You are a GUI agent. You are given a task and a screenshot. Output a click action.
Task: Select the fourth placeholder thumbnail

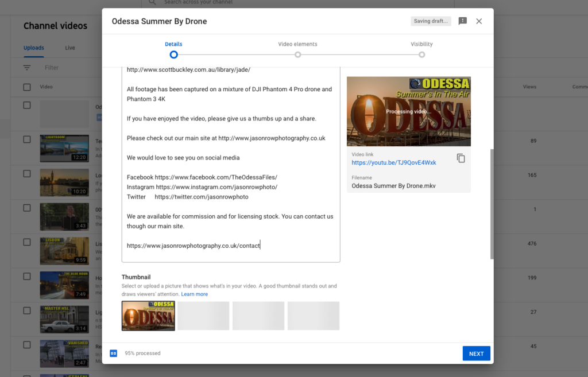coord(314,316)
